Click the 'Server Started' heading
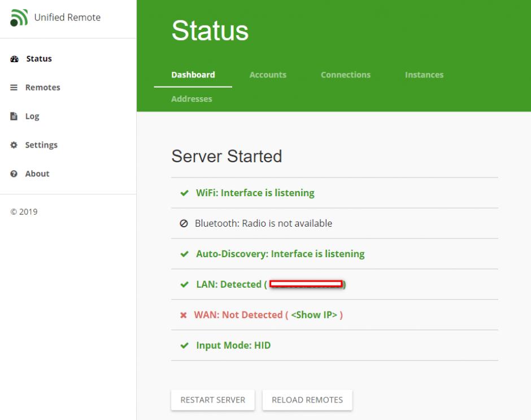531x420 pixels. 227,156
